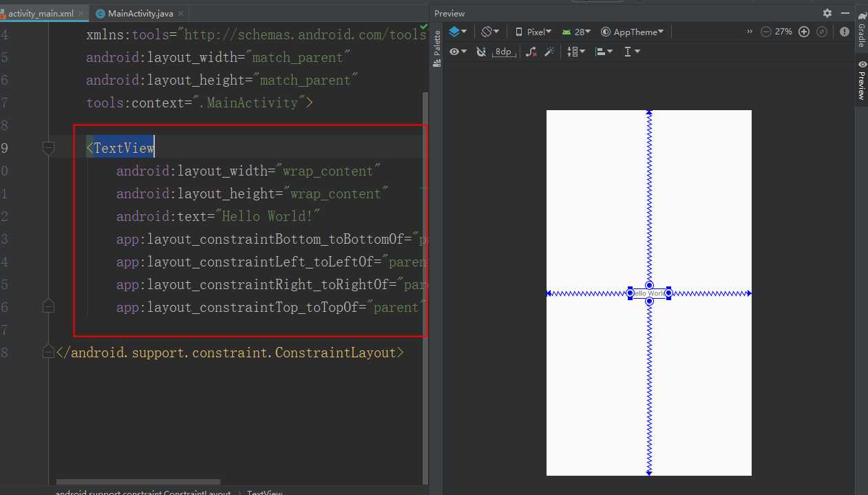Click the 8dp default margins field
The image size is (868, 495).
[x=505, y=52]
